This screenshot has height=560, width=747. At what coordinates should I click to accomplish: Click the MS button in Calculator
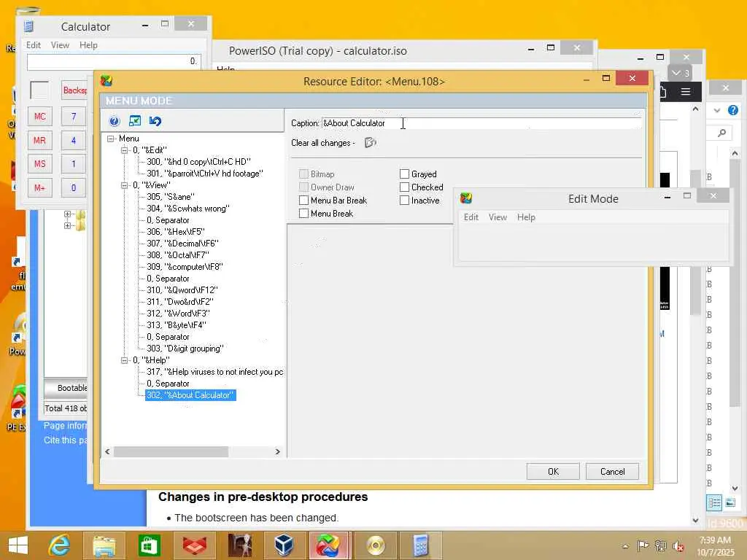39,164
